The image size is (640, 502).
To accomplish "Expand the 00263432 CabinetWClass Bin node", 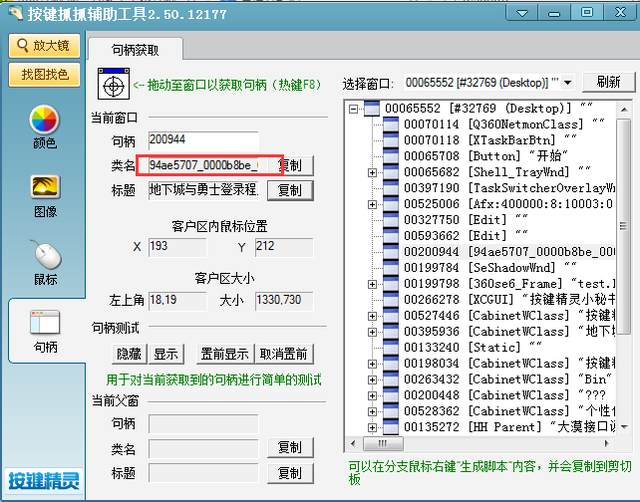I will (x=372, y=380).
